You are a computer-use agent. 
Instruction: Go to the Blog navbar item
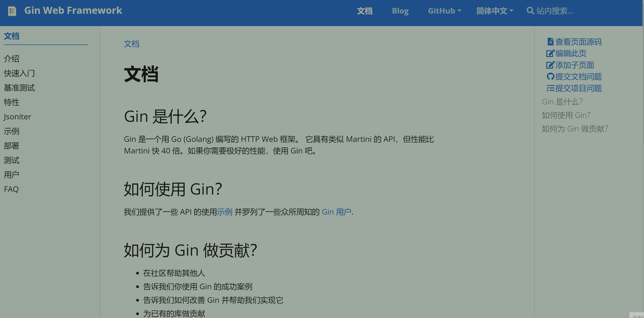(x=400, y=11)
